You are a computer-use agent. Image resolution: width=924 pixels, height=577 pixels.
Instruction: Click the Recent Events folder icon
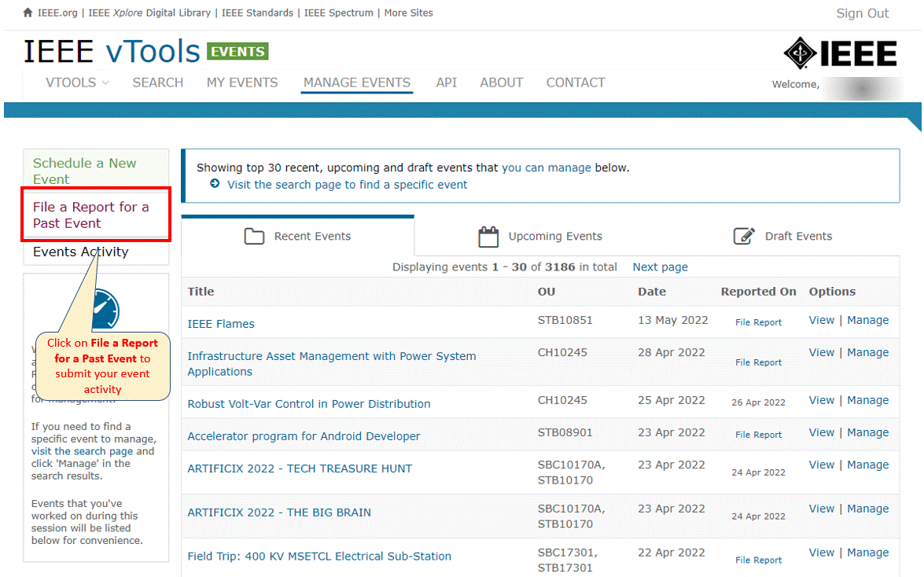(254, 237)
